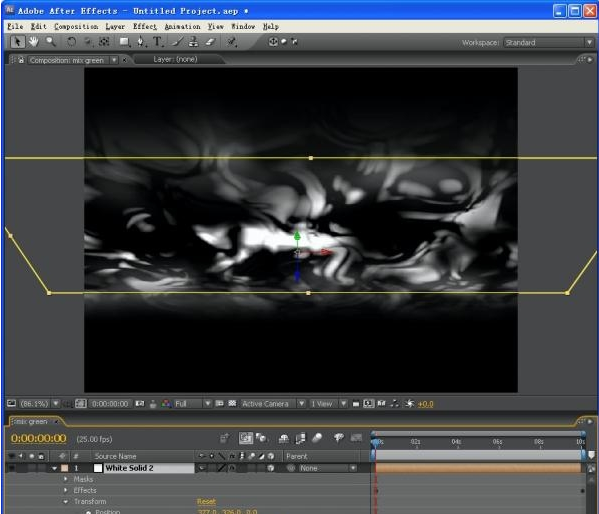The height and width of the screenshot is (514, 599).
Task: Select the Rectangular Mask tool
Action: pos(124,42)
